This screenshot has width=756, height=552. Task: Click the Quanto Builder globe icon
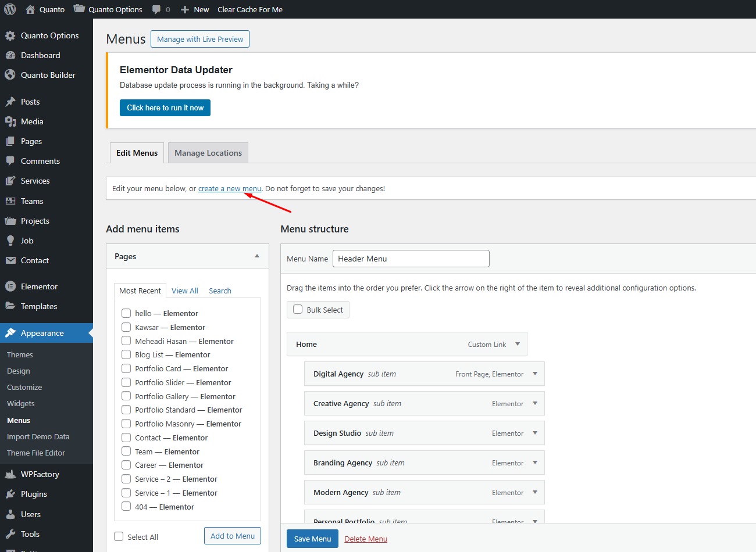click(10, 75)
